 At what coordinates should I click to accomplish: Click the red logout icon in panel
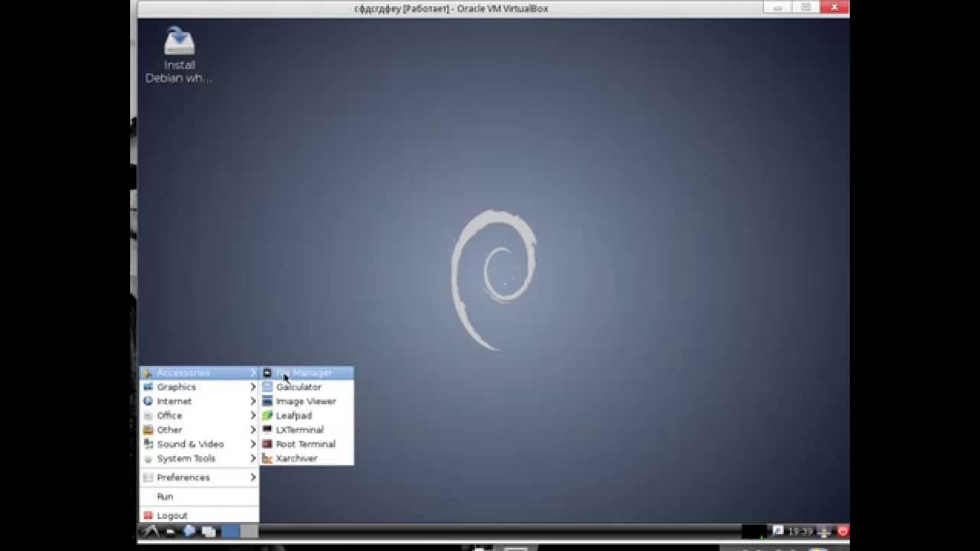[x=843, y=530]
